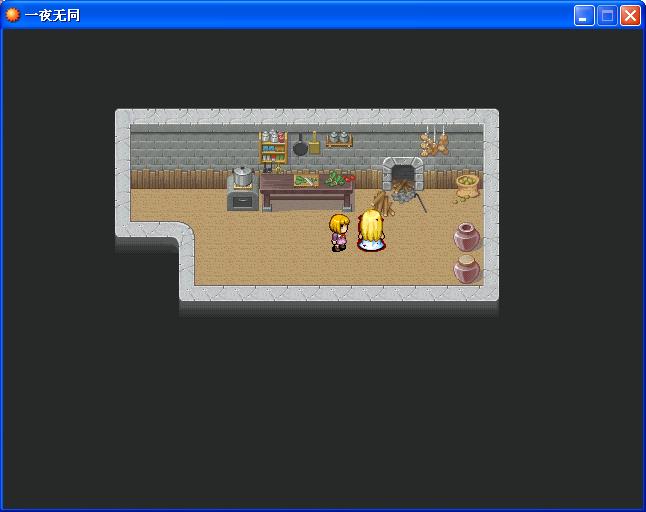The image size is (646, 512).
Task: Click the hanging garlic and onions bundle
Action: 434,141
